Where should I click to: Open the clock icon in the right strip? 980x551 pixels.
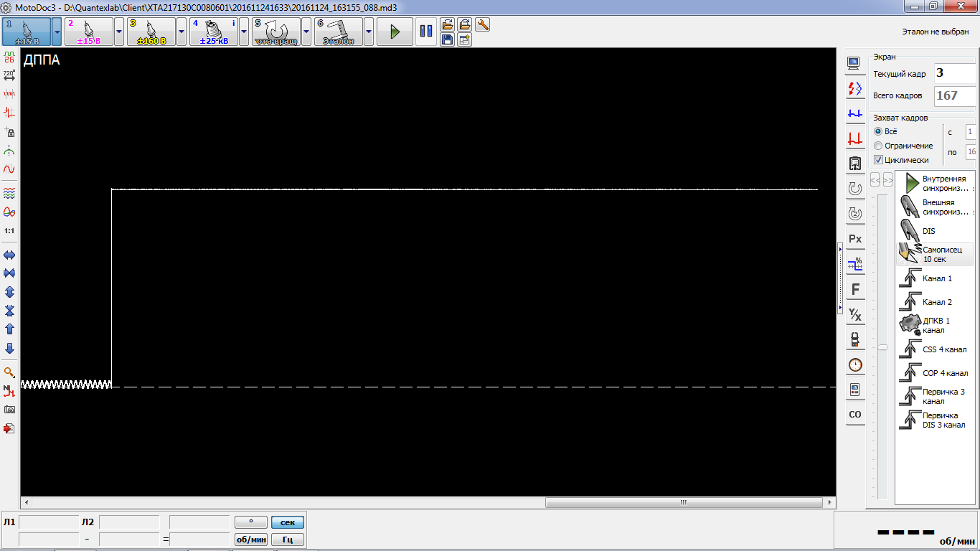click(855, 364)
